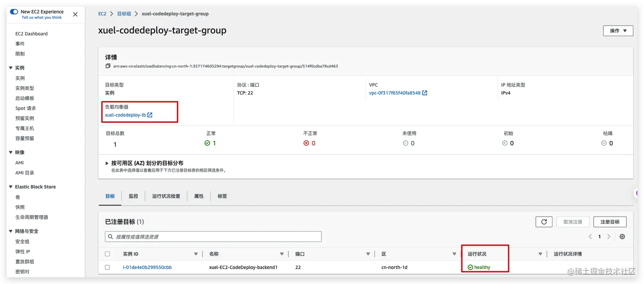
Task: Close the New EC2 Experience banner
Action: point(75,14)
